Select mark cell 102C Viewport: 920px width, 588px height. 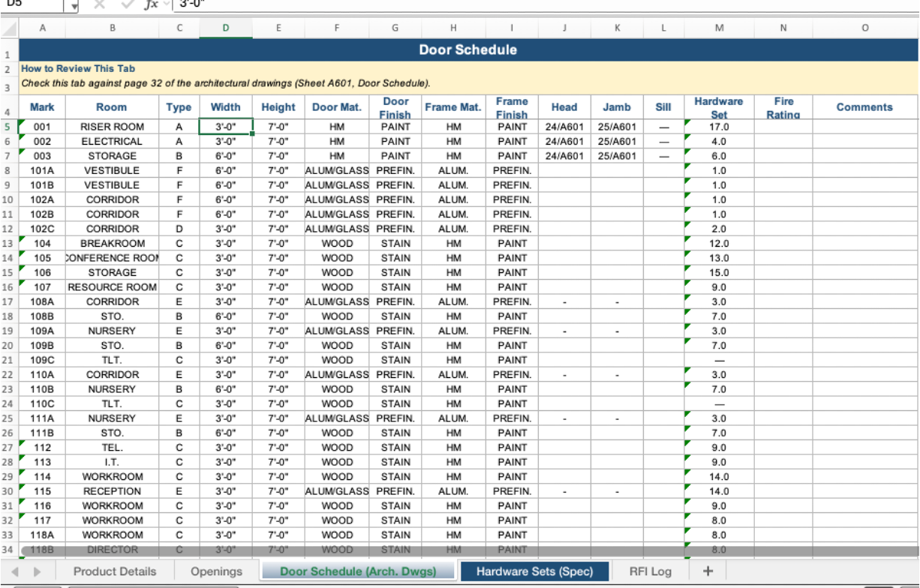[42, 229]
